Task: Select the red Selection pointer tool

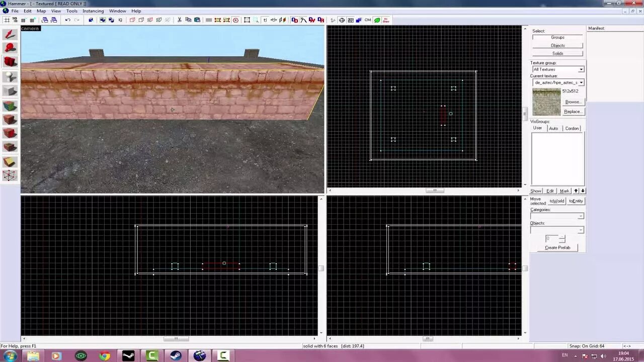Action: click(x=10, y=34)
